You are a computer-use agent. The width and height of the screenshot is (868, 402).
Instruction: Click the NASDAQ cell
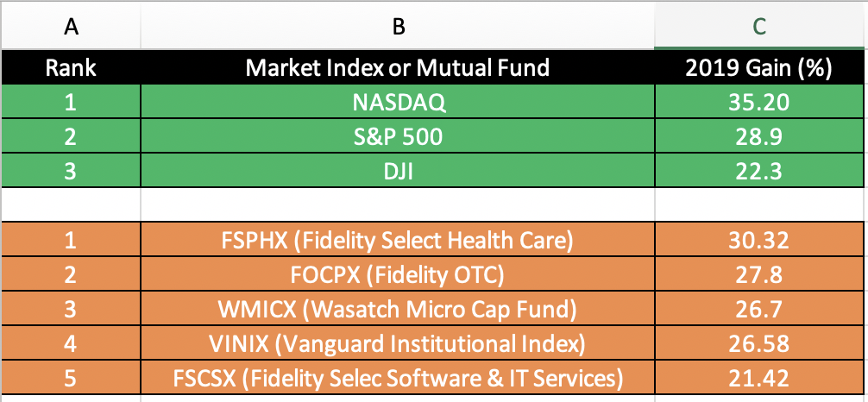pyautogui.click(x=398, y=102)
